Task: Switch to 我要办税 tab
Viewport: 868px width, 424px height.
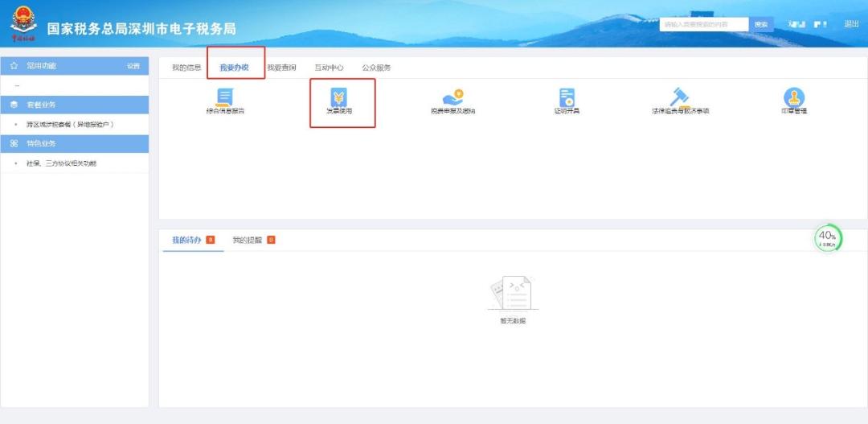Action: click(x=234, y=68)
